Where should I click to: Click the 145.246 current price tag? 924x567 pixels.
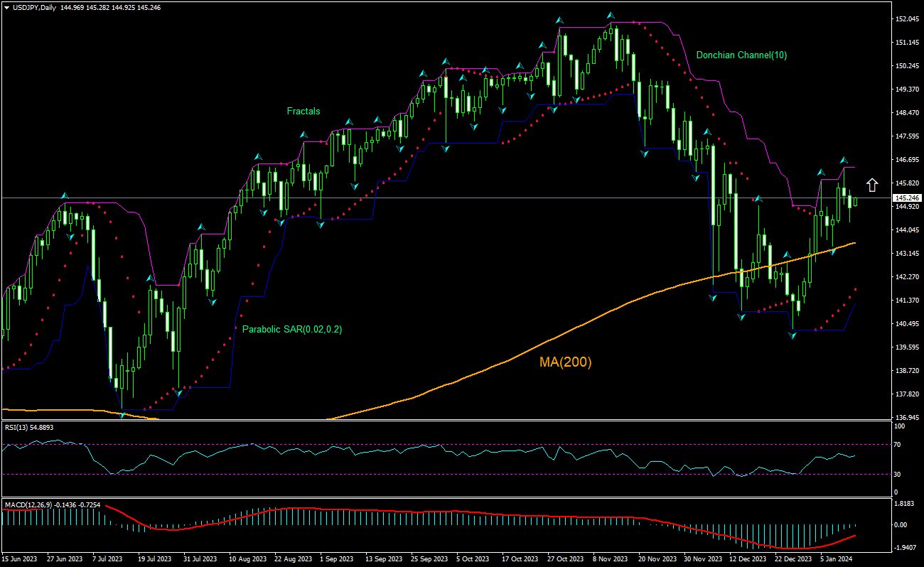908,198
